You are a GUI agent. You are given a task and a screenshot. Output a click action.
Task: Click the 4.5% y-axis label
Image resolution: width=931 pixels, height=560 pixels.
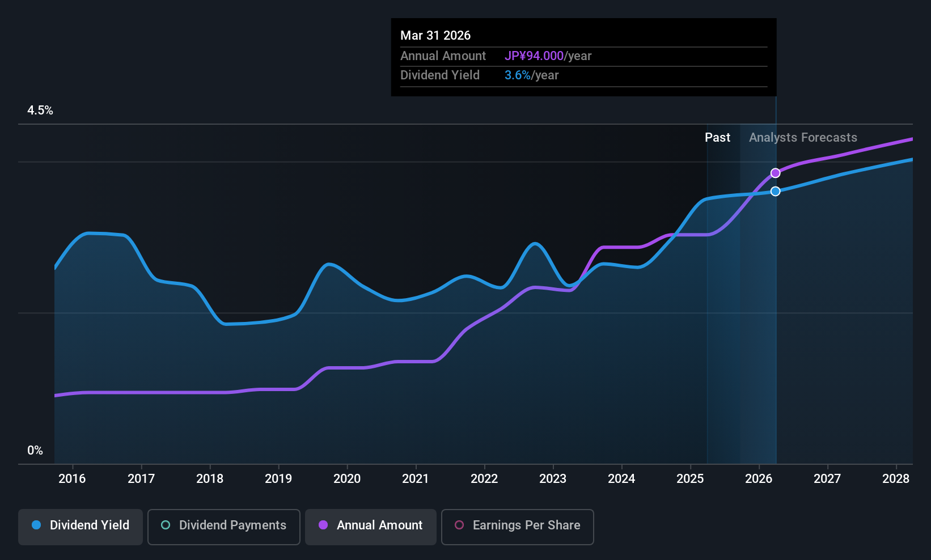click(x=40, y=111)
